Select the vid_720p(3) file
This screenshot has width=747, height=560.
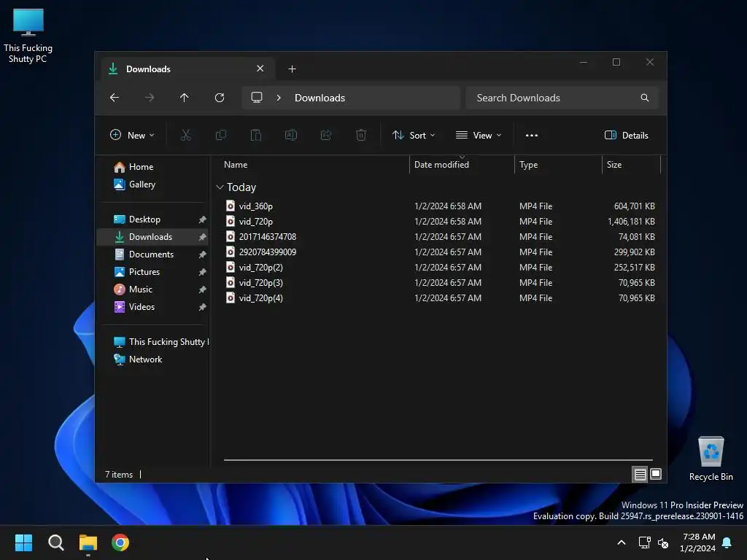(x=438, y=282)
